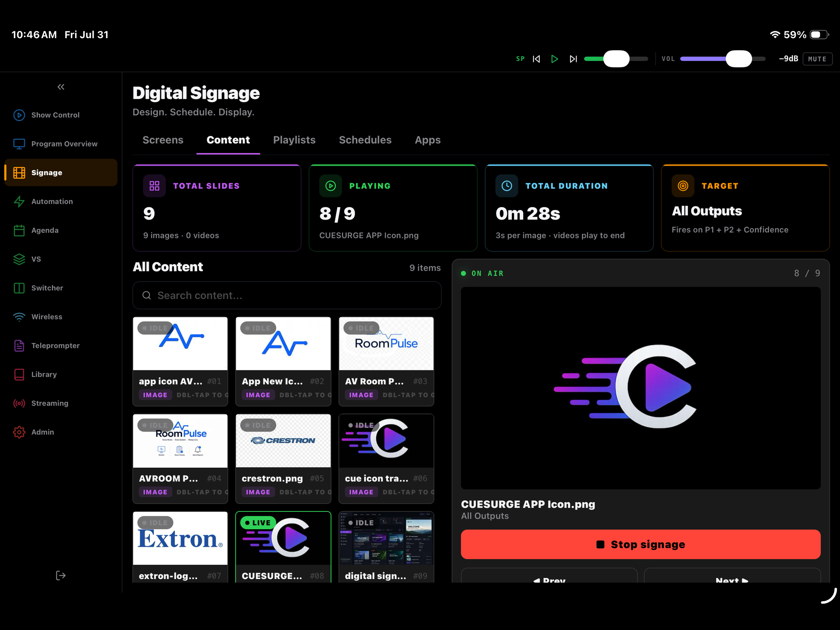The width and height of the screenshot is (840, 630).
Task: Skip to next track in top bar
Action: [x=574, y=59]
